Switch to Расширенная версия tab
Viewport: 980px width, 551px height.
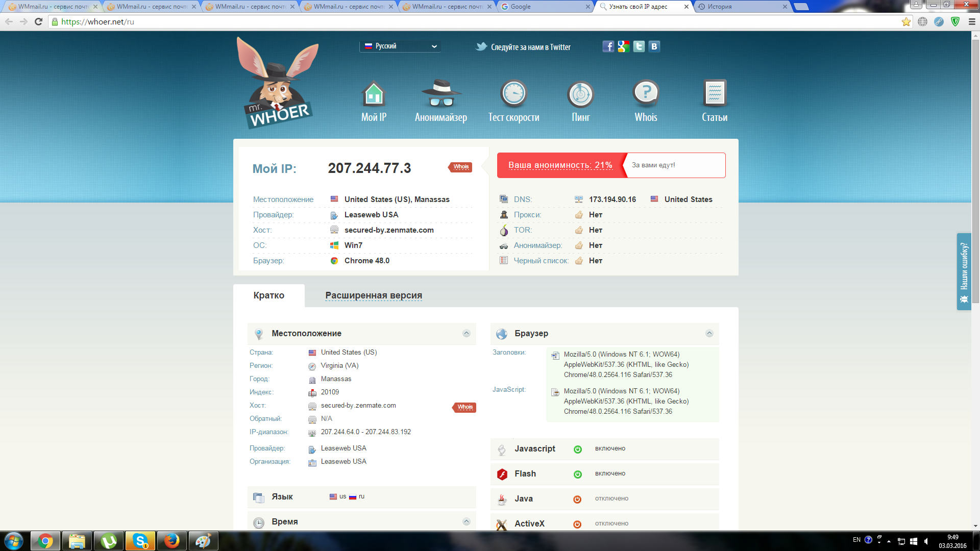click(374, 295)
